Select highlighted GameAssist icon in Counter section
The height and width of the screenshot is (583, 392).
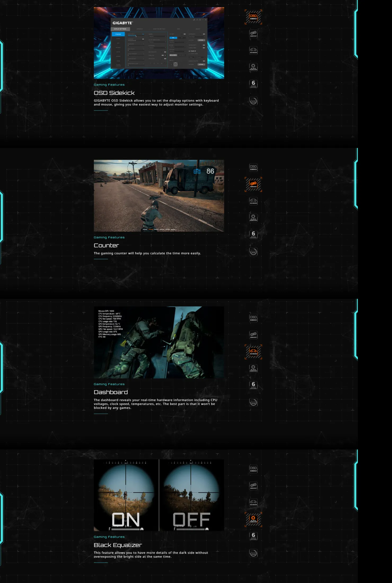tap(253, 184)
